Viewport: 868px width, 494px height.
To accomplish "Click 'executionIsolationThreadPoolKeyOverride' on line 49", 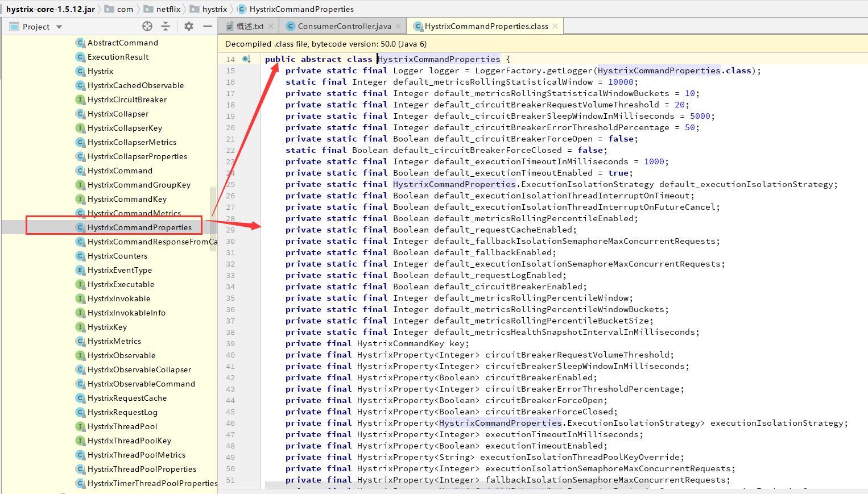I will pos(580,457).
